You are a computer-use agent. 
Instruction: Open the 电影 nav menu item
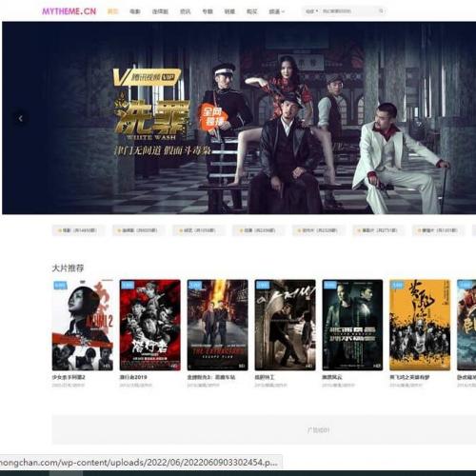click(135, 11)
